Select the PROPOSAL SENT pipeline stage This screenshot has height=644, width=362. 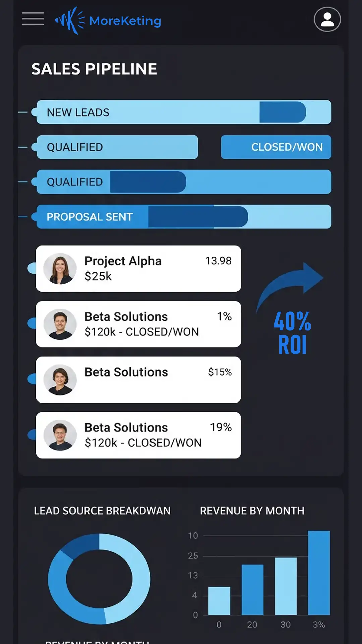click(x=90, y=217)
